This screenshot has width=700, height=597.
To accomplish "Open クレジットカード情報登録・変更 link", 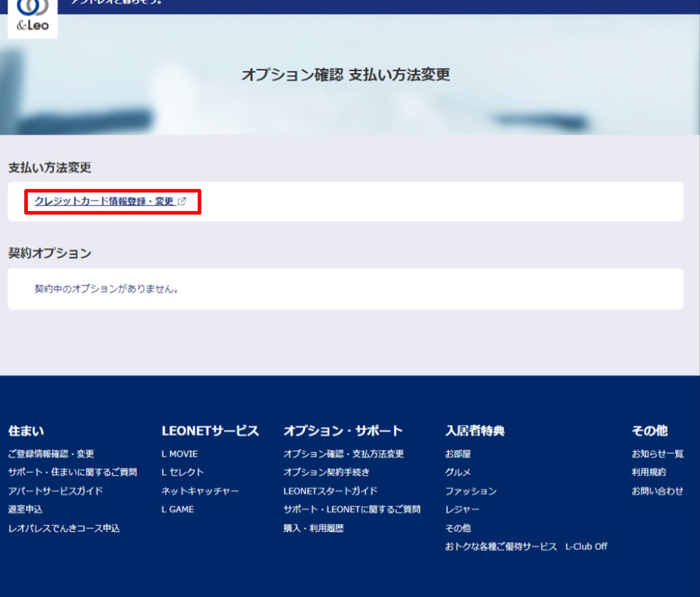I will tap(104, 201).
